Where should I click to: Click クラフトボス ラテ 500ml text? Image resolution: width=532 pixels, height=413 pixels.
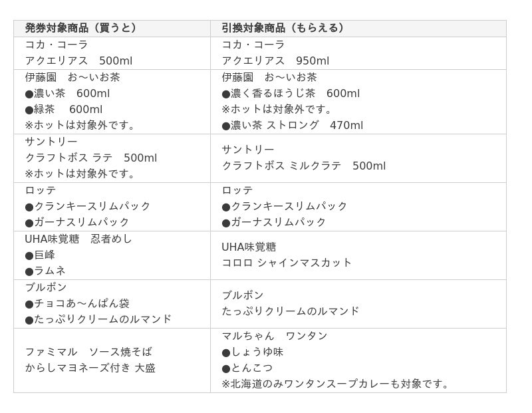pyautogui.click(x=90, y=158)
